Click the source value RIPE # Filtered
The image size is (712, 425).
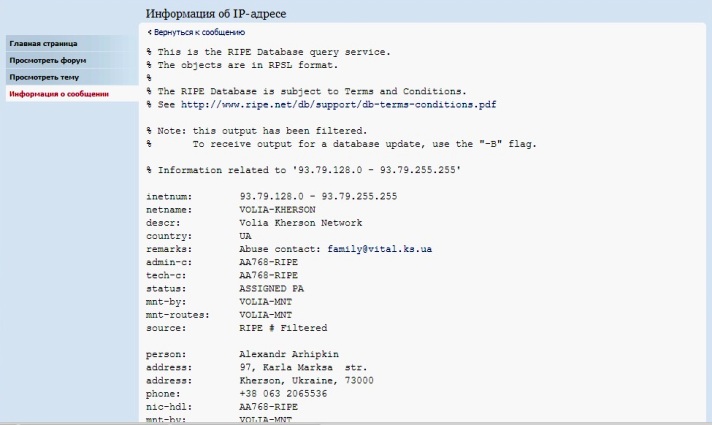(x=283, y=328)
